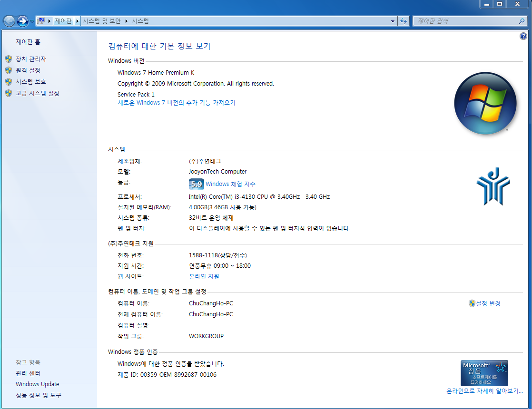Select the Service Pack 1 text

136,94
